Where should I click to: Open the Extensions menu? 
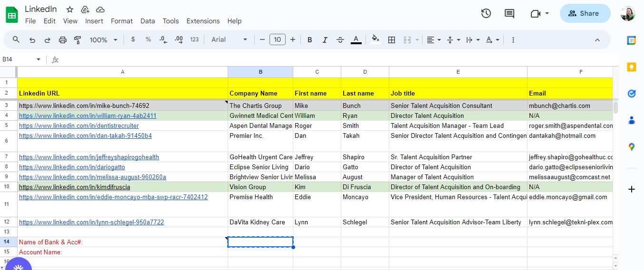[x=203, y=21]
